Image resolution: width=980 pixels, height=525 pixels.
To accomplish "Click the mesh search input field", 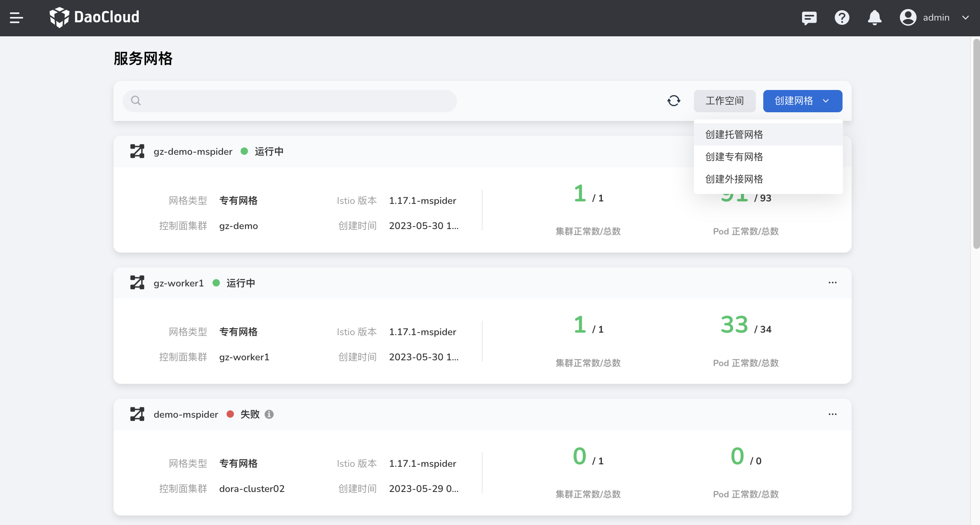I will coord(290,101).
